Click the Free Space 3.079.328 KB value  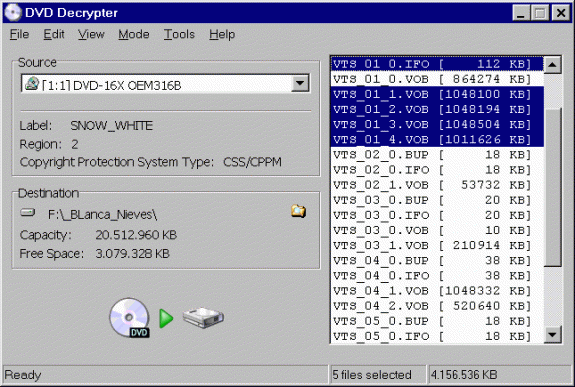[132, 253]
